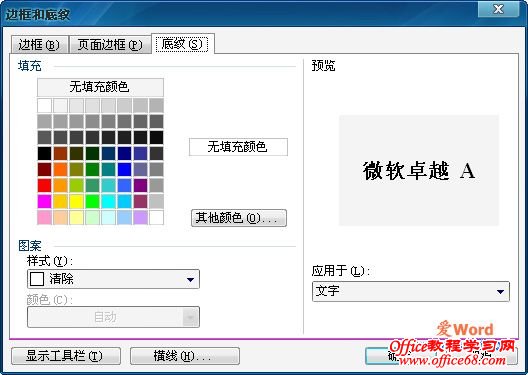The height and width of the screenshot is (375, 528).
Task: Click the arrow of the 样式 清除 combo box
Action: tap(190, 279)
